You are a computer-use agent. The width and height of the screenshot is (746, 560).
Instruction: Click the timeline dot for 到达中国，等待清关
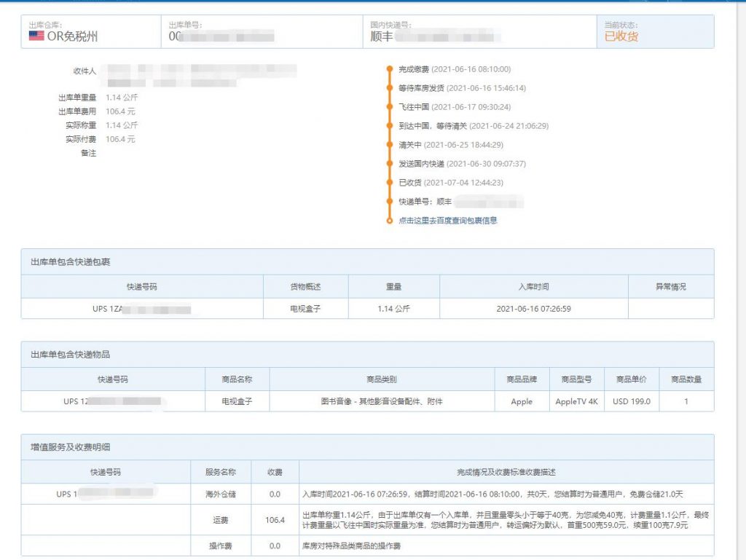point(390,126)
